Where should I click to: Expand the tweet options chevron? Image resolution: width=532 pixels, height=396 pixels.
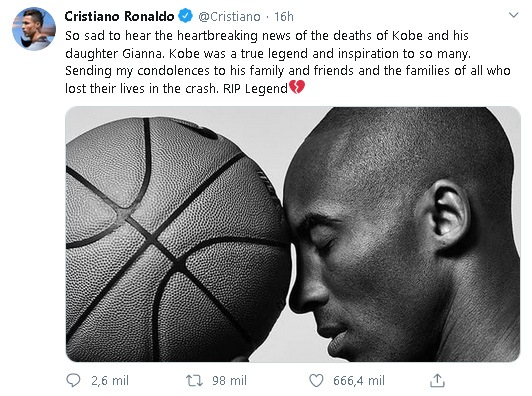point(514,15)
